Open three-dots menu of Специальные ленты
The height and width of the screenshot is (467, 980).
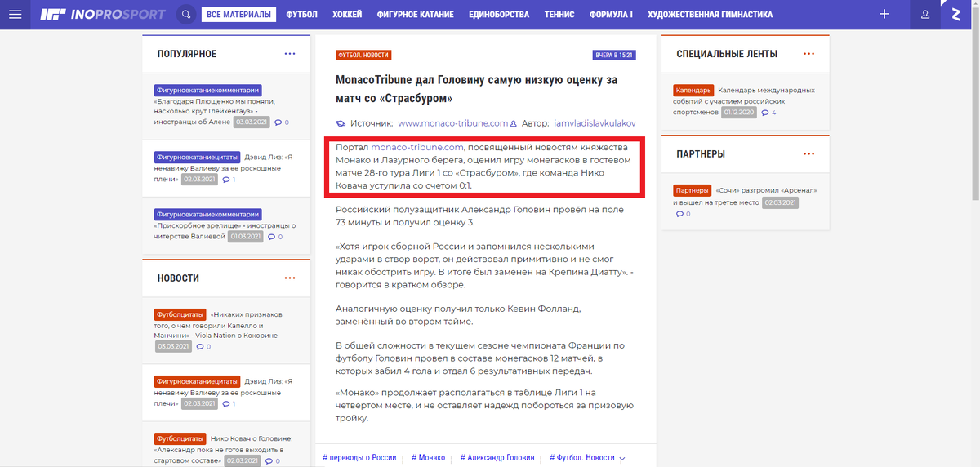[x=808, y=54]
